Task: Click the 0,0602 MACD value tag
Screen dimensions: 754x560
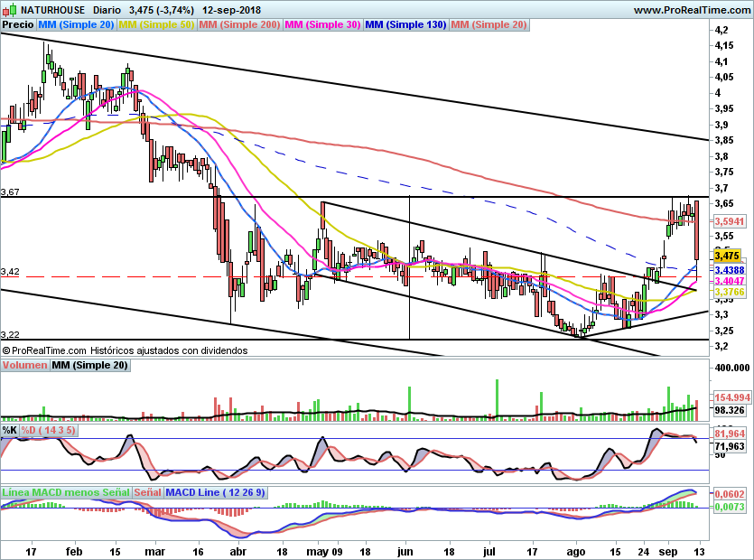Action: tap(730, 496)
